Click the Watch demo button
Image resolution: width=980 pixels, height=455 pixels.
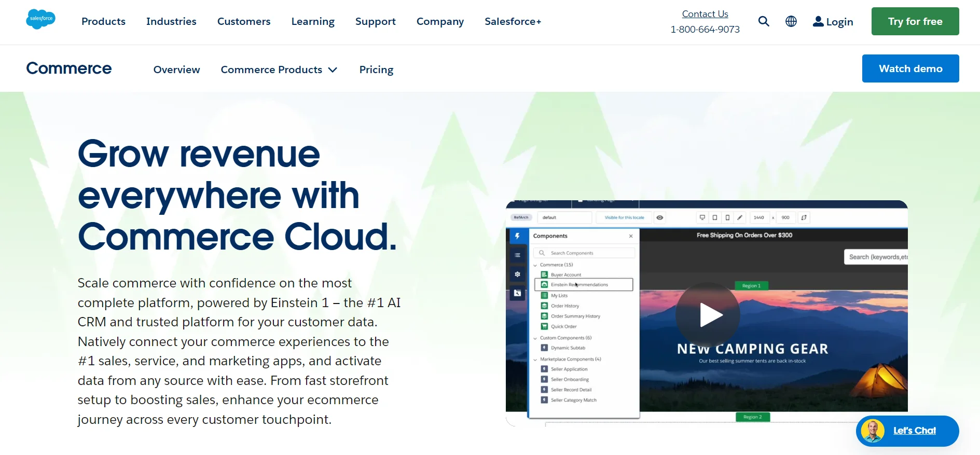pyautogui.click(x=910, y=68)
